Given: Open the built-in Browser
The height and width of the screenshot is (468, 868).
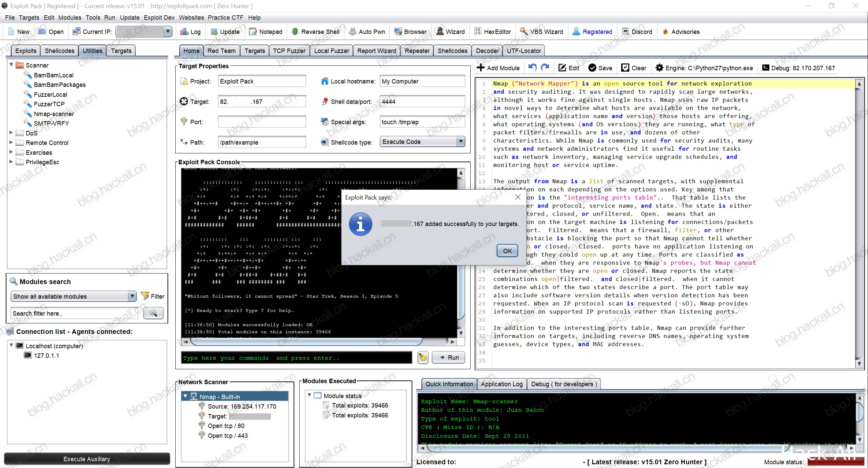Looking at the screenshot, I should point(410,32).
